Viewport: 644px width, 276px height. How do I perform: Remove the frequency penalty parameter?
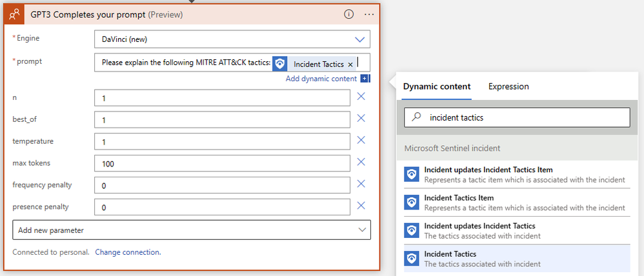coord(361,184)
